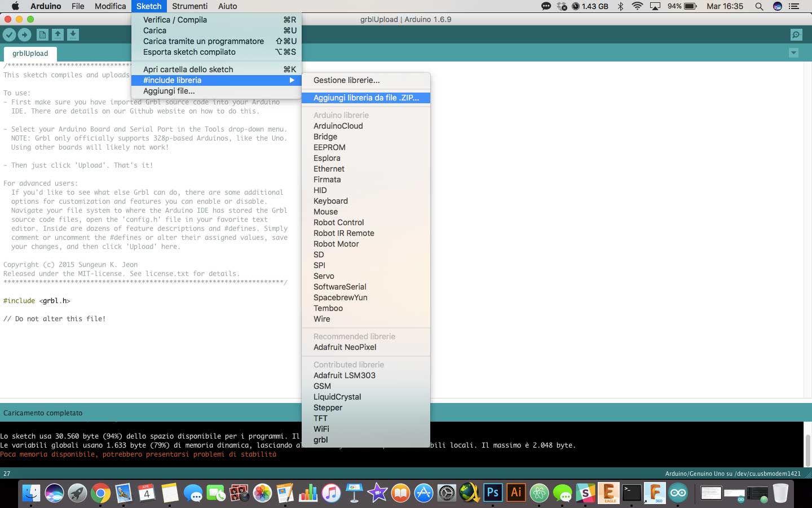
Task: Include the Ethernet library
Action: tap(366, 169)
